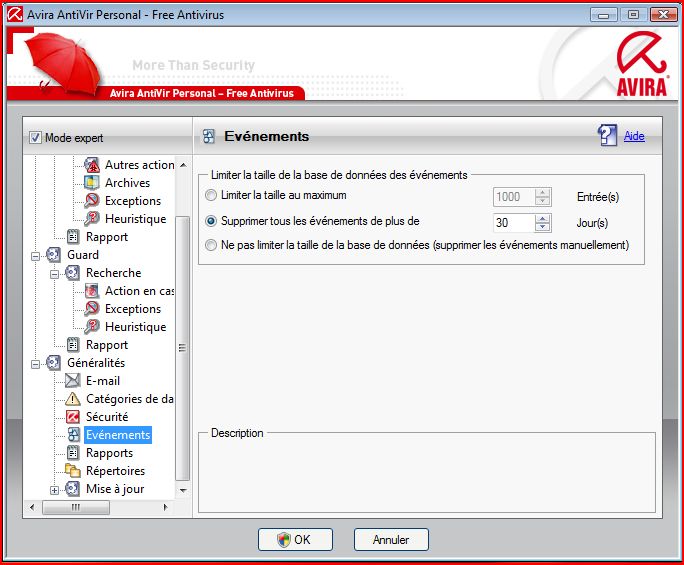Expand the Mise à jour tree node
Image resolution: width=684 pixels, height=565 pixels.
click(x=54, y=490)
